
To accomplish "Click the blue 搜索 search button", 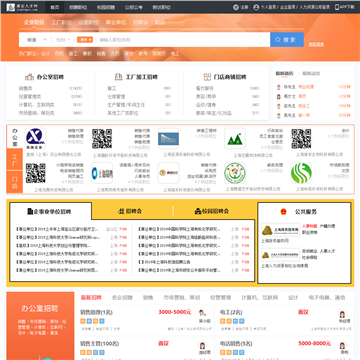I will coord(287,40).
